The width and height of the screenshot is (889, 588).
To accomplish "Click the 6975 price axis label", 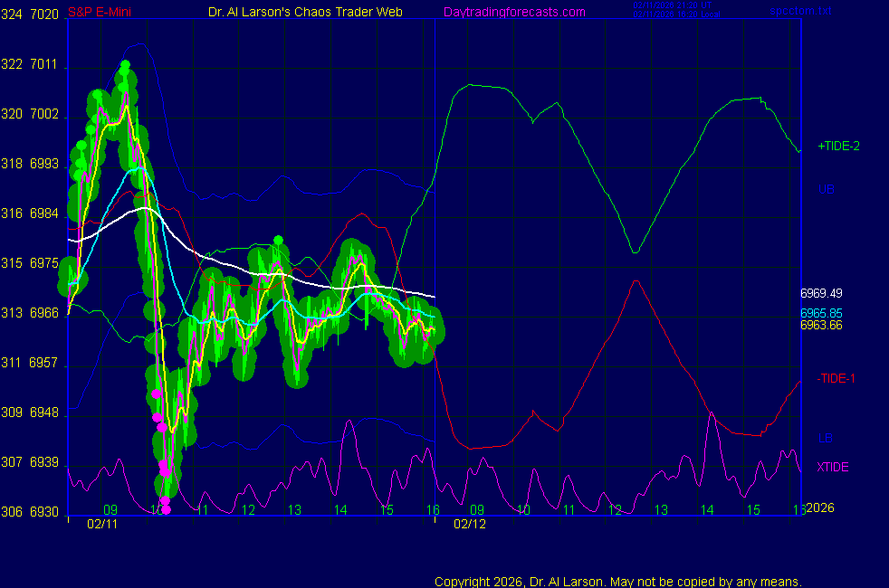I will click(44, 263).
